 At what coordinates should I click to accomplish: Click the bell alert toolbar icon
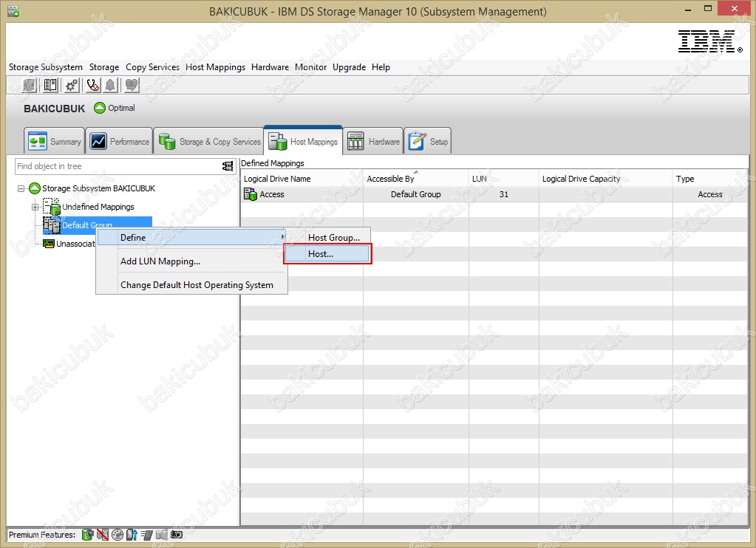coord(110,86)
